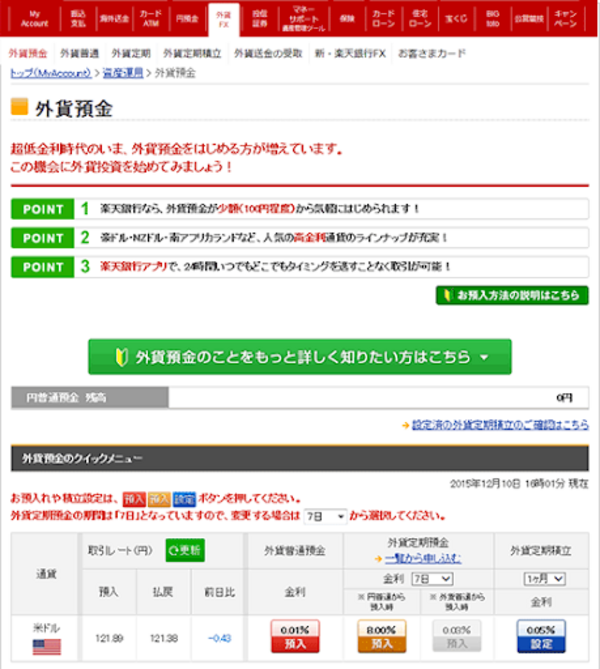Open the 7日 dropdown in the instruction line
600x669 pixels.
tap(325, 516)
